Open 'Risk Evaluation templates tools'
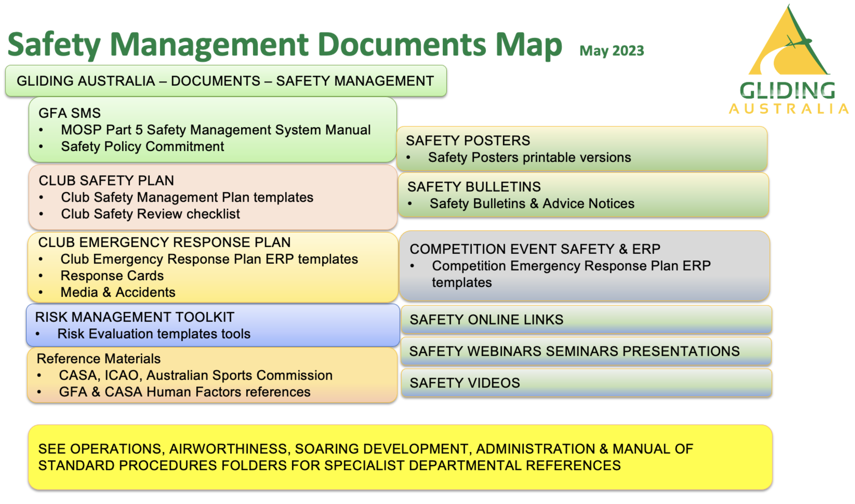The image size is (855, 504). point(154,334)
